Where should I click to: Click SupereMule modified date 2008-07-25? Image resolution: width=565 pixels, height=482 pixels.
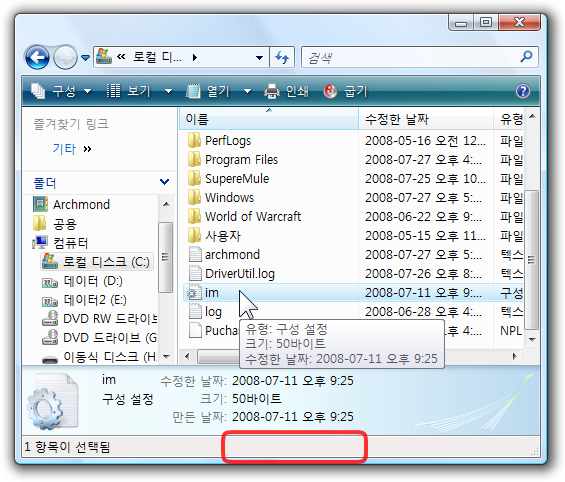[x=425, y=179]
